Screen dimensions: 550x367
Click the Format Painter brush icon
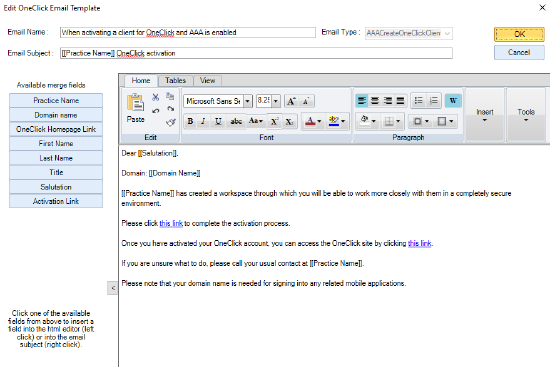click(x=170, y=122)
